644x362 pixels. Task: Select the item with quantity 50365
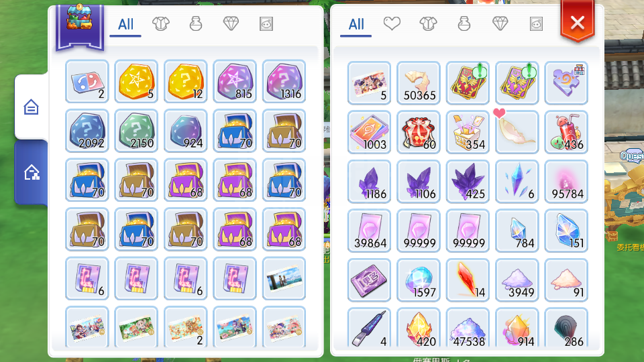419,83
